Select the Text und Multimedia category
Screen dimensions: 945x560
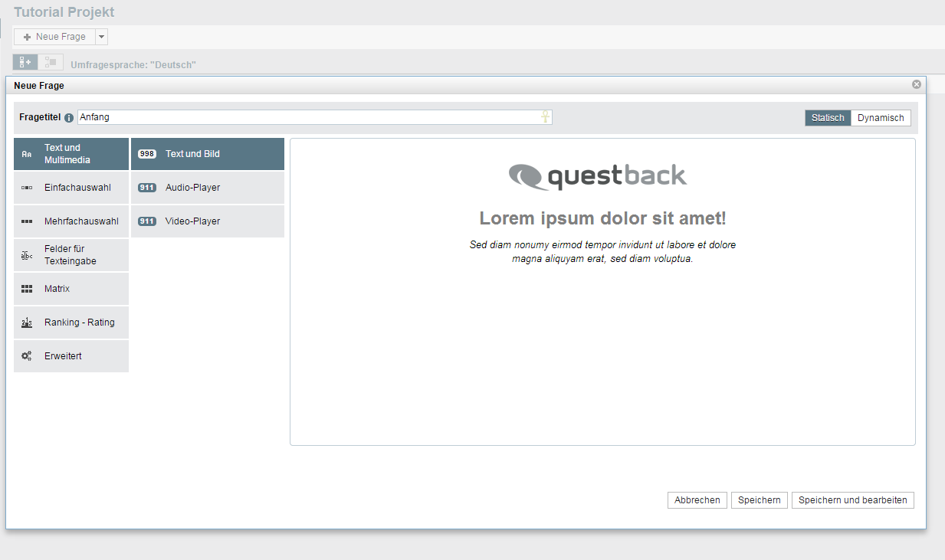click(x=71, y=154)
